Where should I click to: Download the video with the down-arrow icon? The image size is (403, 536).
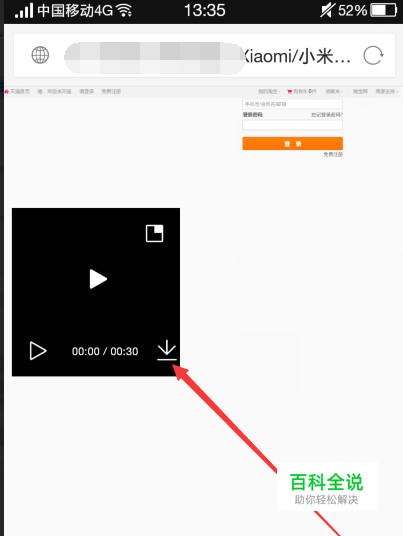[x=166, y=350]
